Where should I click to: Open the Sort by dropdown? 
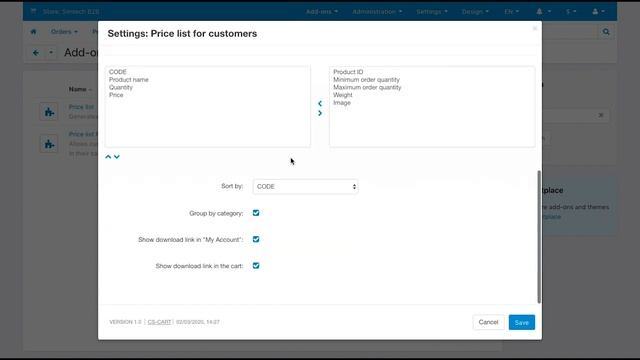point(306,187)
